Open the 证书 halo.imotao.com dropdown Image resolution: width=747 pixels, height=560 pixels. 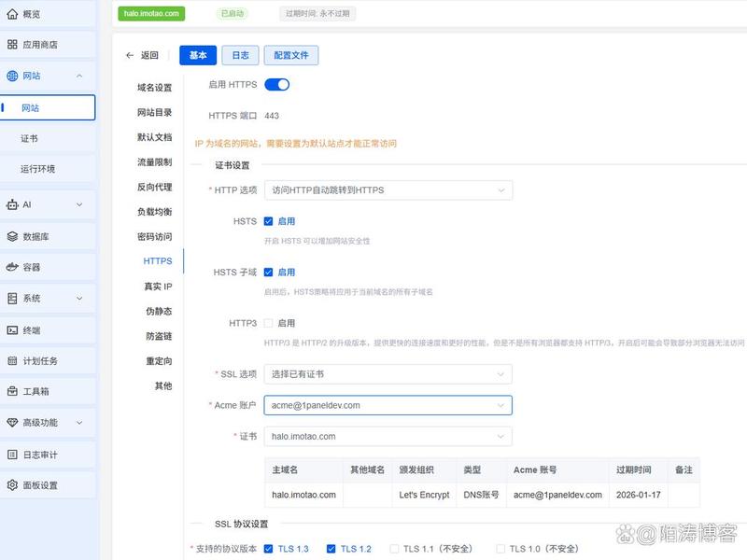click(x=388, y=437)
